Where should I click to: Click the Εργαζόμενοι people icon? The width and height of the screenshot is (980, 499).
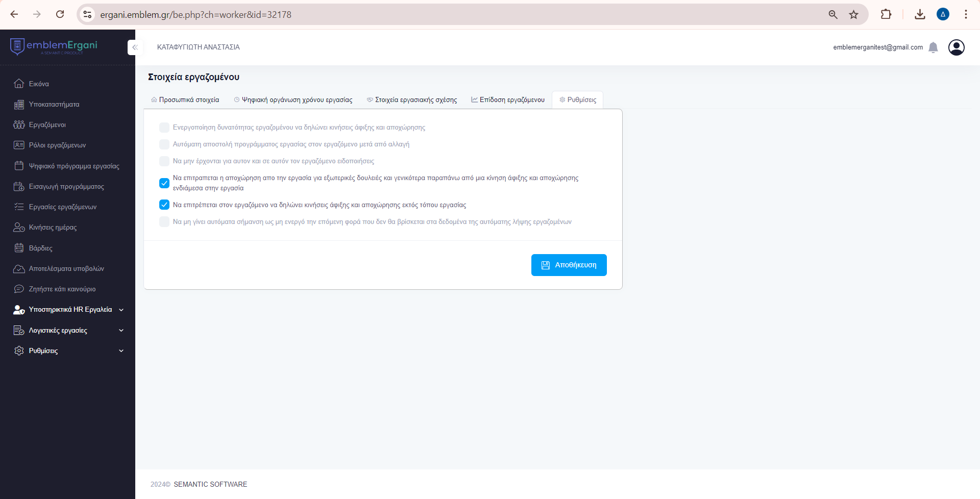click(19, 125)
